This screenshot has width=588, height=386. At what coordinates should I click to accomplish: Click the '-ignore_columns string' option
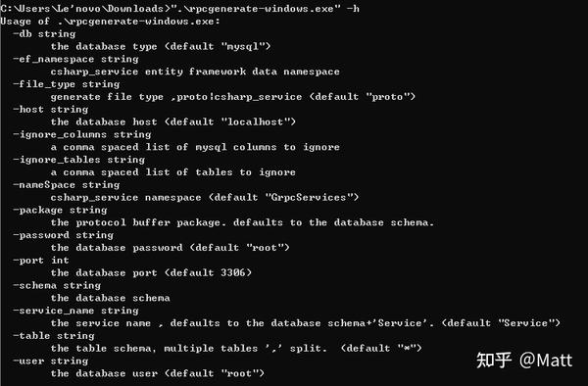click(82, 134)
